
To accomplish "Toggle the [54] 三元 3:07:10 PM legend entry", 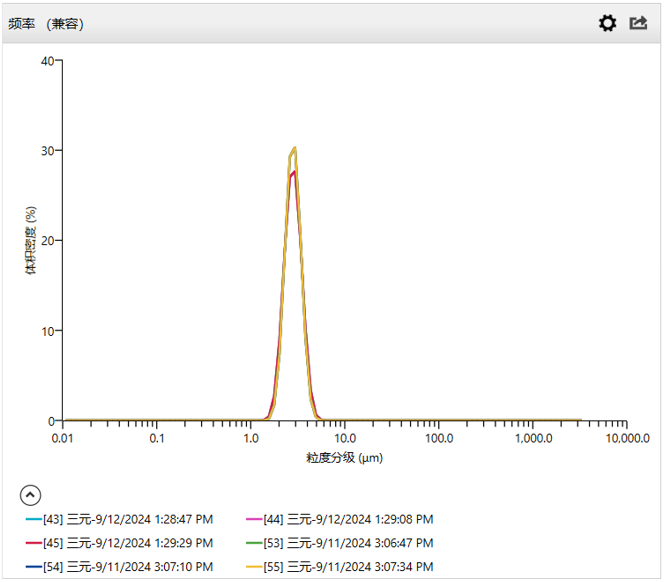I will pos(128,567).
